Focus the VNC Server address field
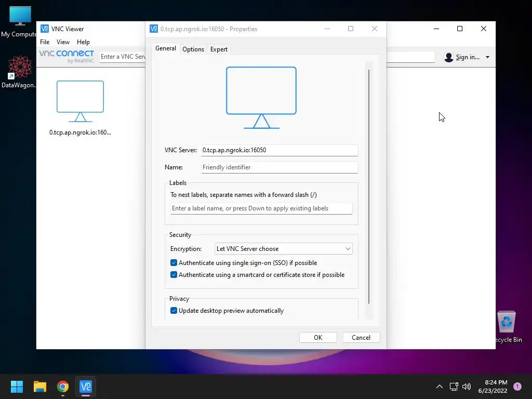The image size is (532, 399). [x=280, y=150]
